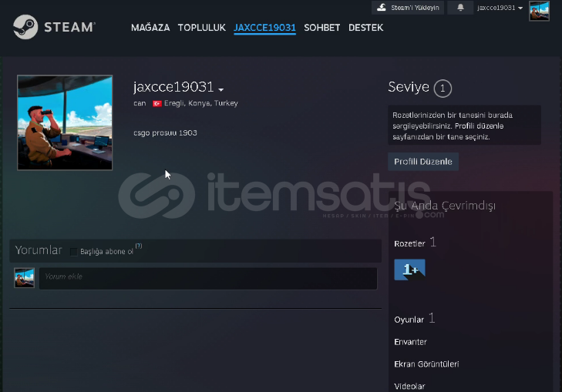The height and width of the screenshot is (392, 562).
Task: Open the notifications bell icon
Action: 460,8
